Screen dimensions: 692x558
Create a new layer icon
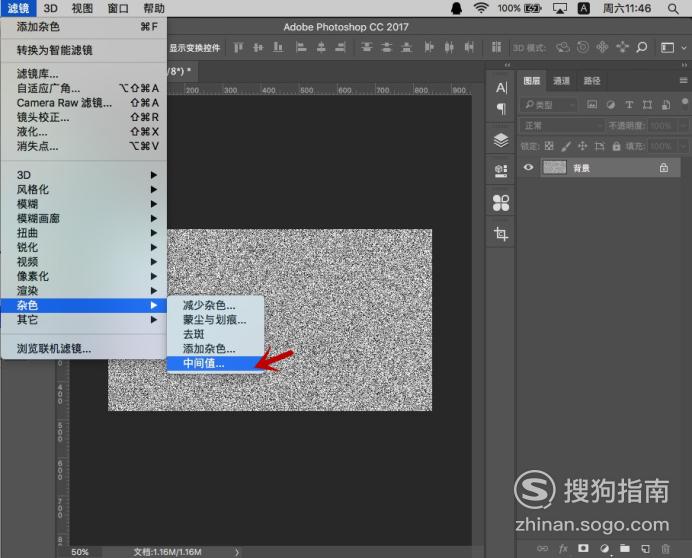coord(645,548)
